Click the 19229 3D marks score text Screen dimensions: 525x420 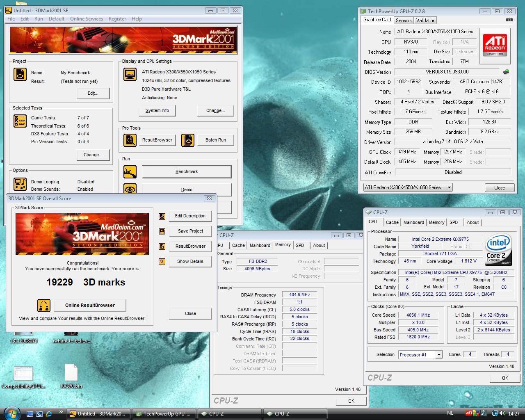[86, 282]
